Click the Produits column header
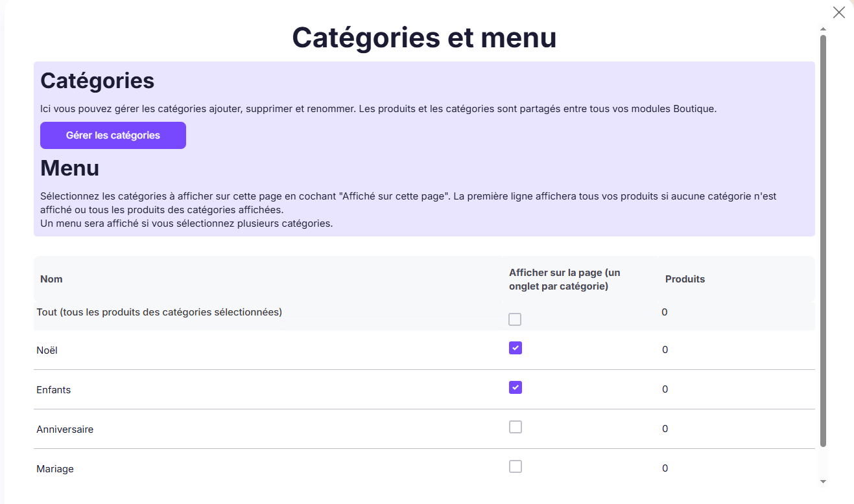854x504 pixels. (x=685, y=279)
